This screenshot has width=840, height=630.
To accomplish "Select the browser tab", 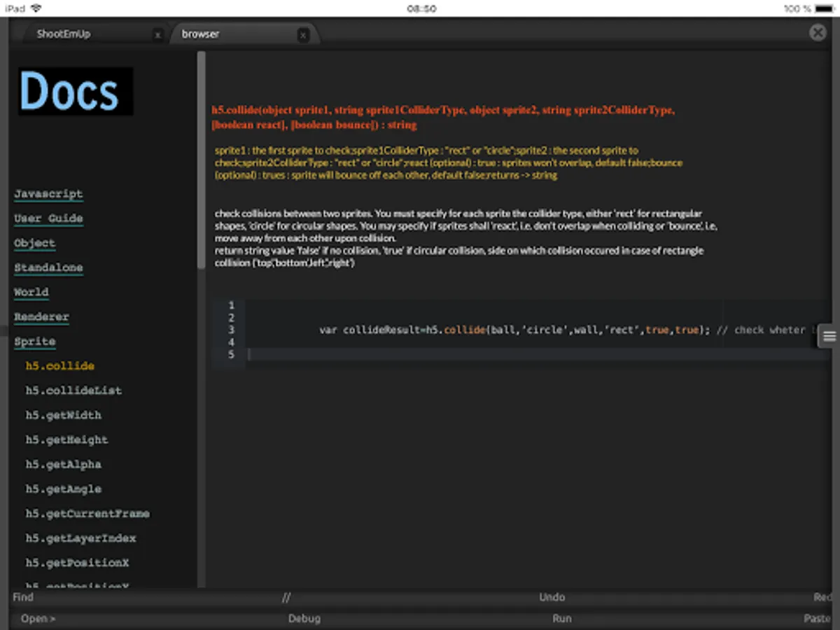I will (201, 34).
